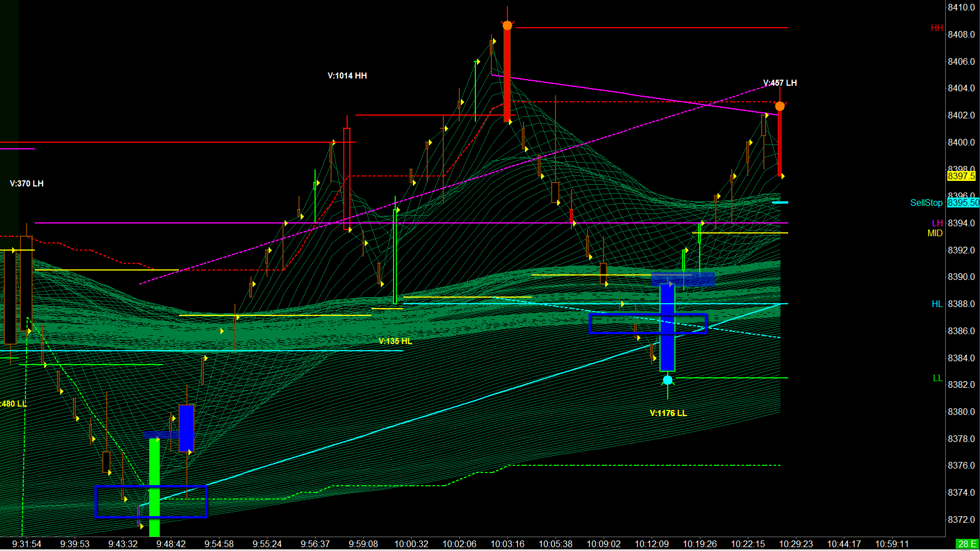
Task: Click the 8388.0 price axis label
Action: (962, 304)
